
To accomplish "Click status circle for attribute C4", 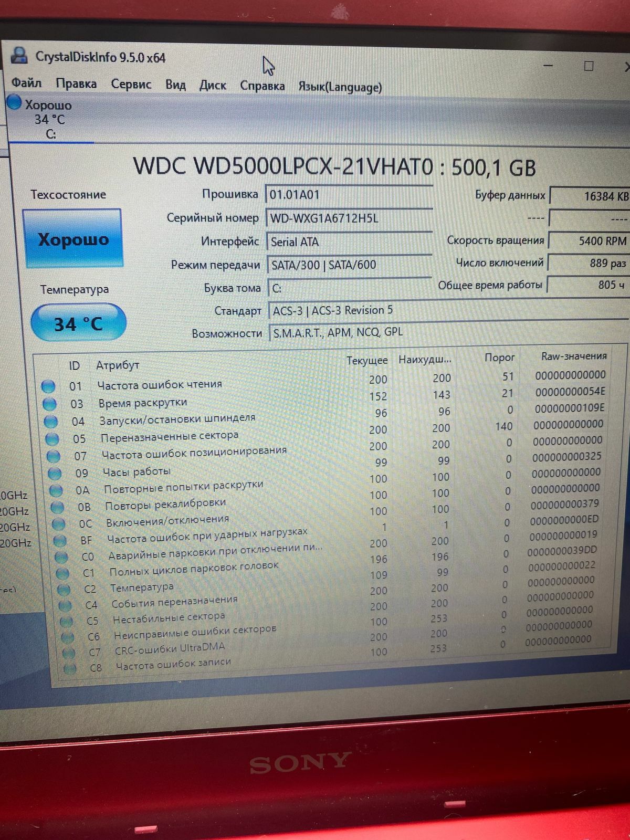I will pyautogui.click(x=65, y=606).
